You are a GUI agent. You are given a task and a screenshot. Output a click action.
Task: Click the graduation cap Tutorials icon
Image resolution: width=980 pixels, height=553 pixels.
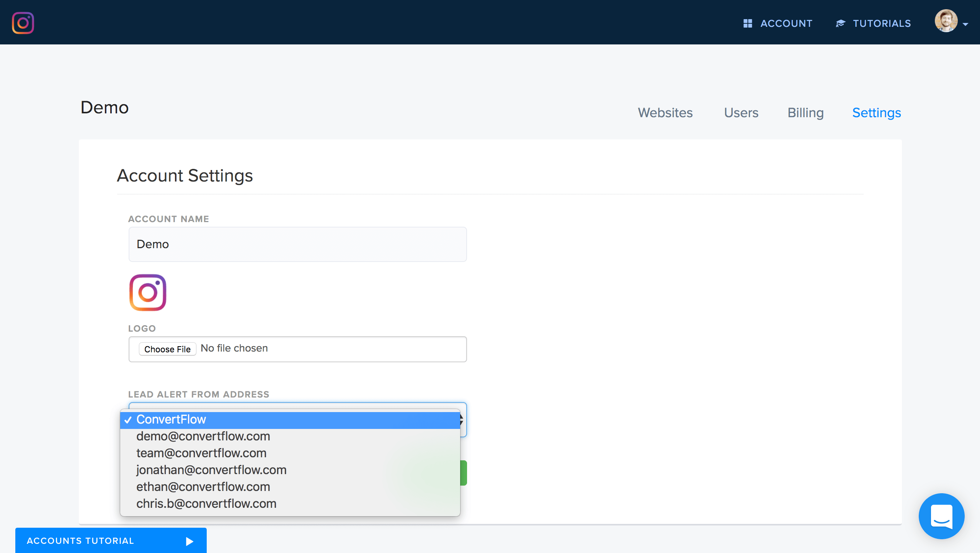[x=840, y=23]
